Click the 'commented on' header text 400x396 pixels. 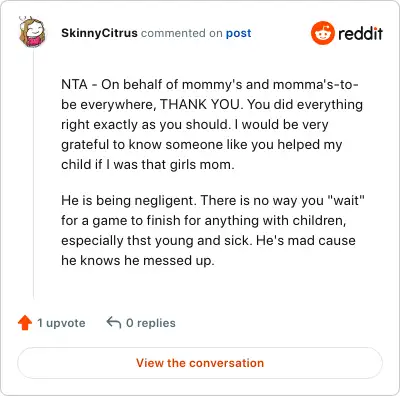coord(181,33)
